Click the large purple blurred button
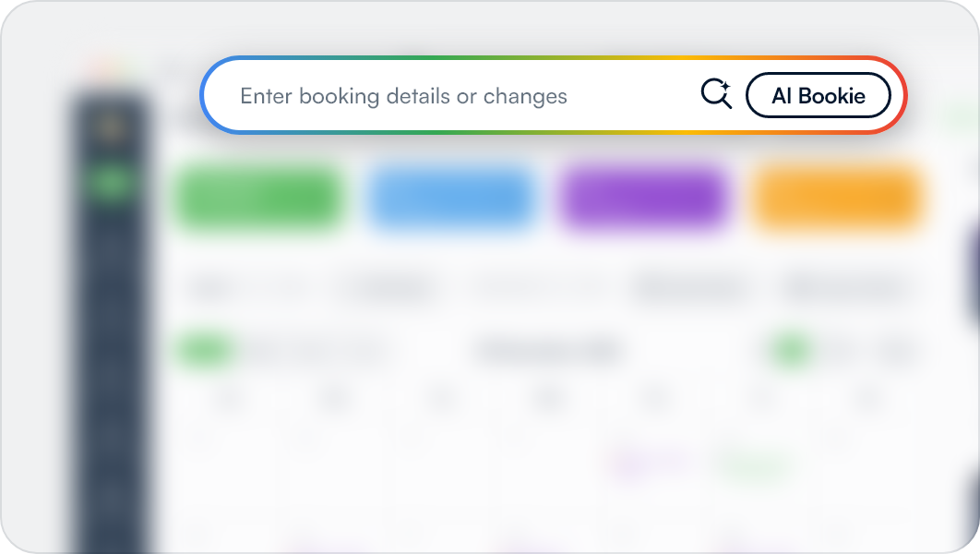The height and width of the screenshot is (554, 980). [x=644, y=199]
